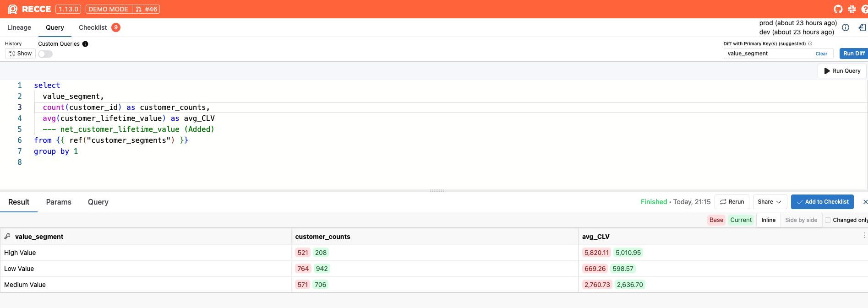868x308 pixels.
Task: Open the Lineage tab
Action: (x=19, y=27)
